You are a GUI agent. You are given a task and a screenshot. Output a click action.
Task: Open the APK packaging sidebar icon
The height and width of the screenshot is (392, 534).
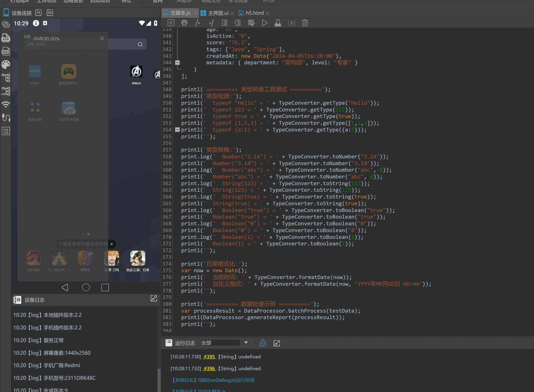coord(6,38)
